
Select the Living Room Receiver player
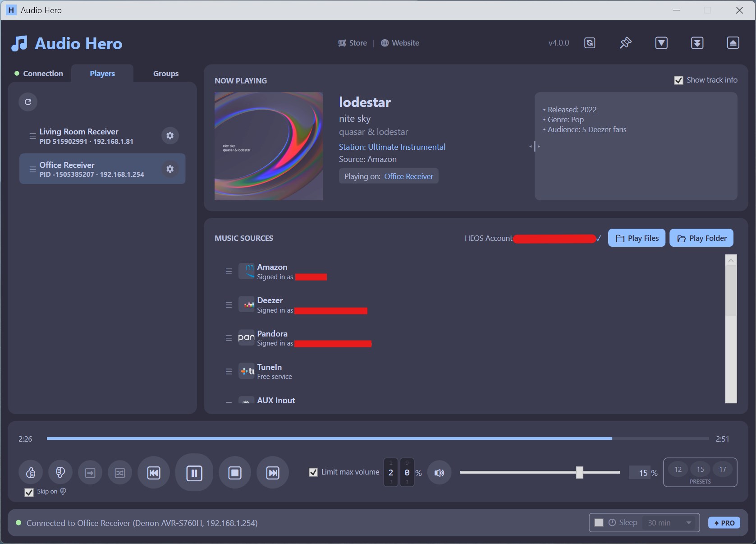point(102,136)
